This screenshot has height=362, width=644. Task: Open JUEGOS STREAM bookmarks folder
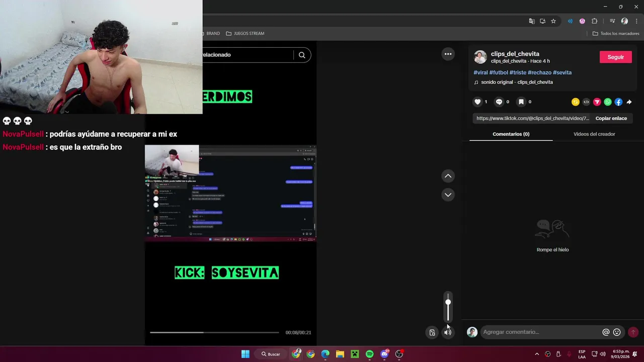pyautogui.click(x=245, y=33)
